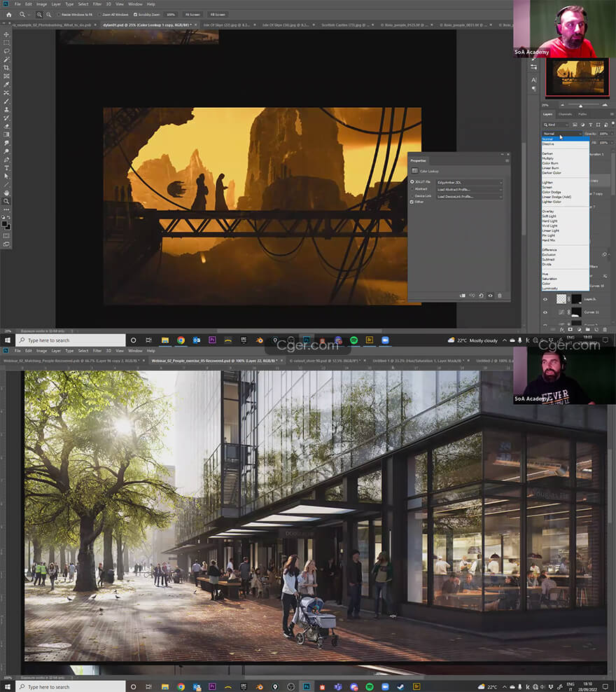
Task: Select the Eyedropper tool
Action: coord(6,85)
